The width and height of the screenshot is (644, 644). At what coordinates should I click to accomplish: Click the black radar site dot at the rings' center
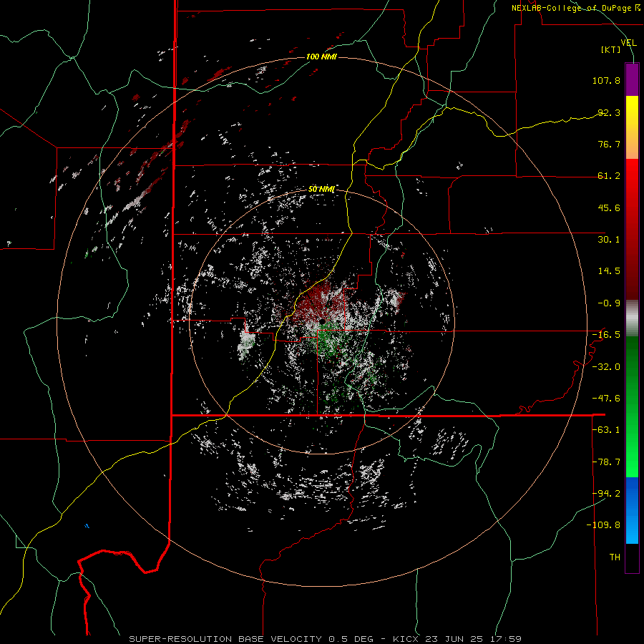coord(323,321)
